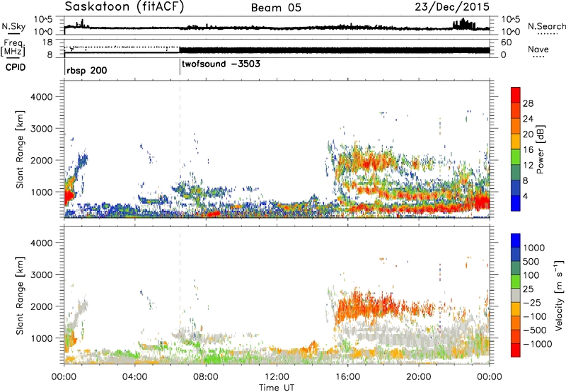
Task: Click the '1000' value on the Velocity scale
Action: [534, 248]
